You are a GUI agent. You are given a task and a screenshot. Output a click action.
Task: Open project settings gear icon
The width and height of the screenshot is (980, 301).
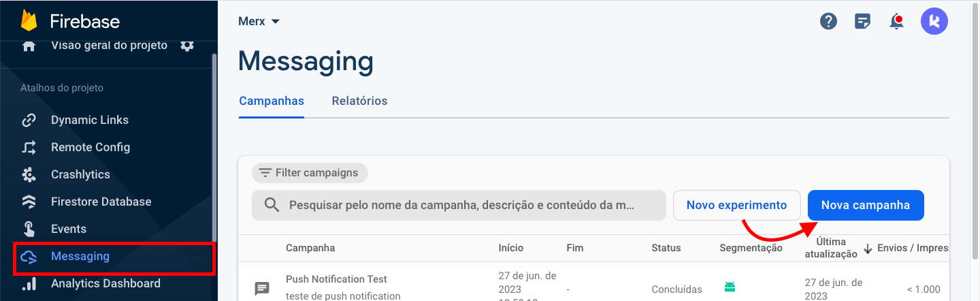(187, 46)
